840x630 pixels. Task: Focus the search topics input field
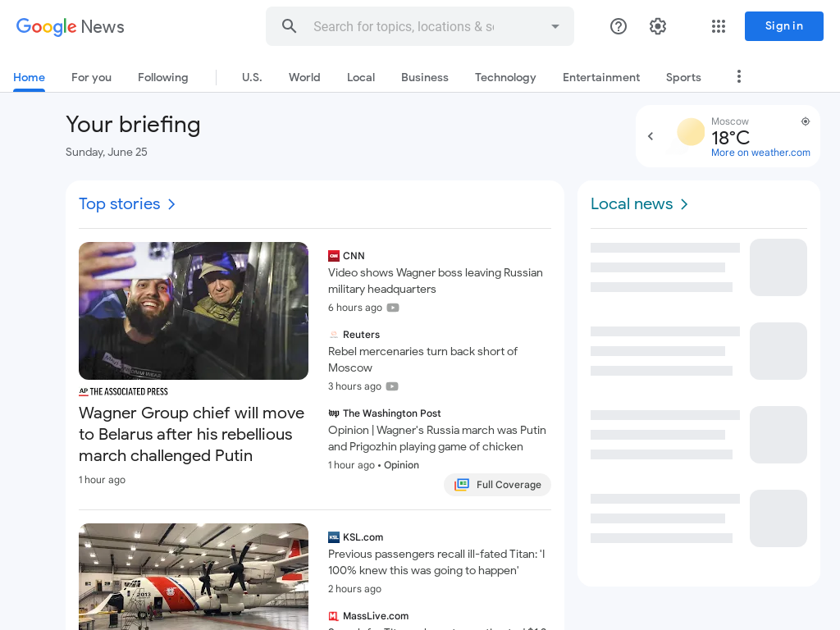[404, 26]
